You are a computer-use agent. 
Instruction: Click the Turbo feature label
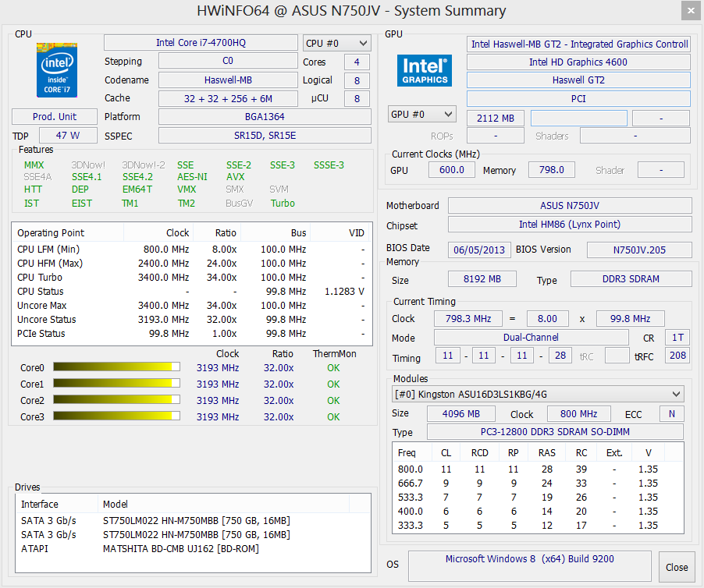click(283, 204)
